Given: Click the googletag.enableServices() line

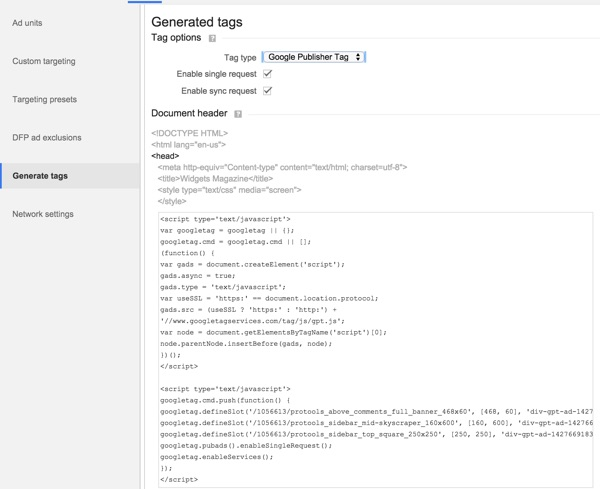Looking at the screenshot, I should click(217, 457).
